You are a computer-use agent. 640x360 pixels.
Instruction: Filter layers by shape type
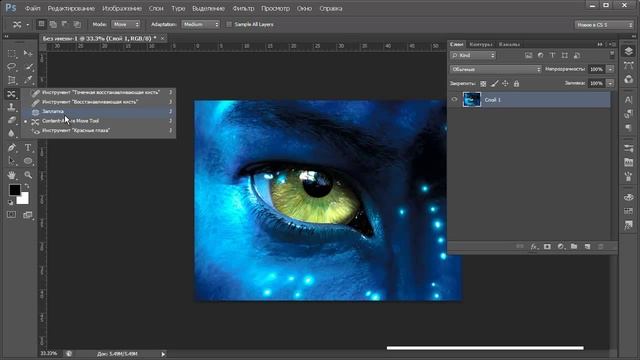point(564,56)
